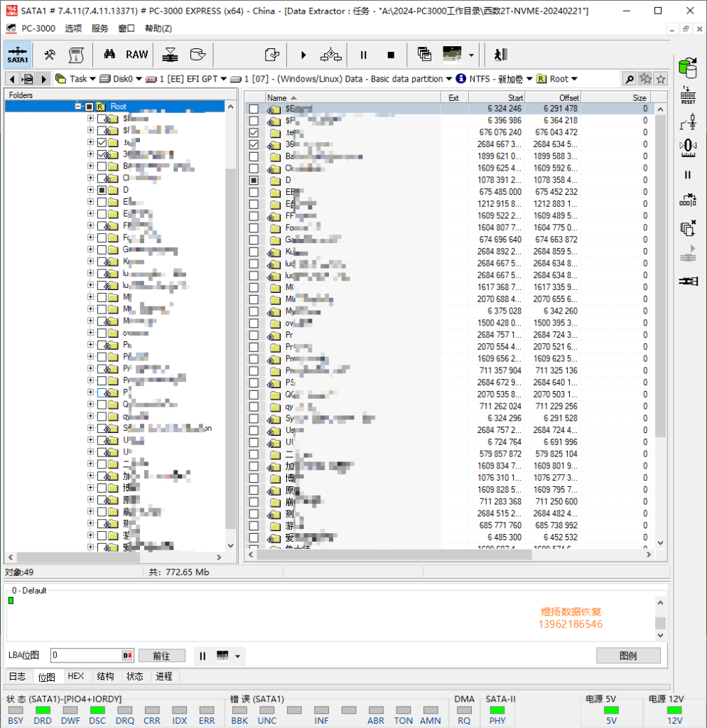Click the file list horizontal scrollbar thumb
The image size is (707, 728).
pos(394,555)
